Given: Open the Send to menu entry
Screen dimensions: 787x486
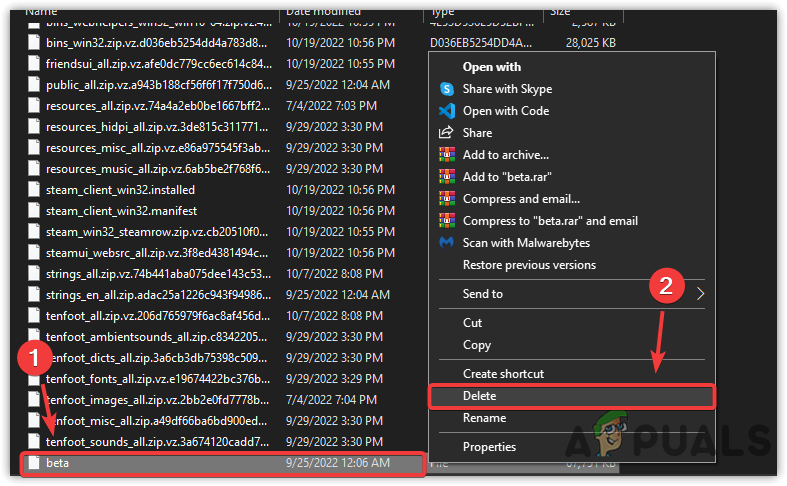Looking at the screenshot, I should [x=482, y=294].
